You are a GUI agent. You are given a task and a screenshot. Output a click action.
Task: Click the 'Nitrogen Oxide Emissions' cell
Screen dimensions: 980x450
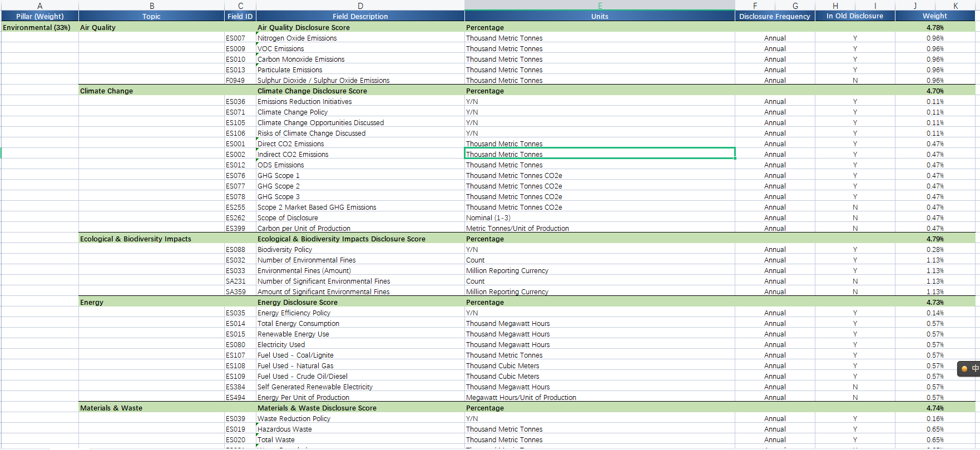pos(360,38)
